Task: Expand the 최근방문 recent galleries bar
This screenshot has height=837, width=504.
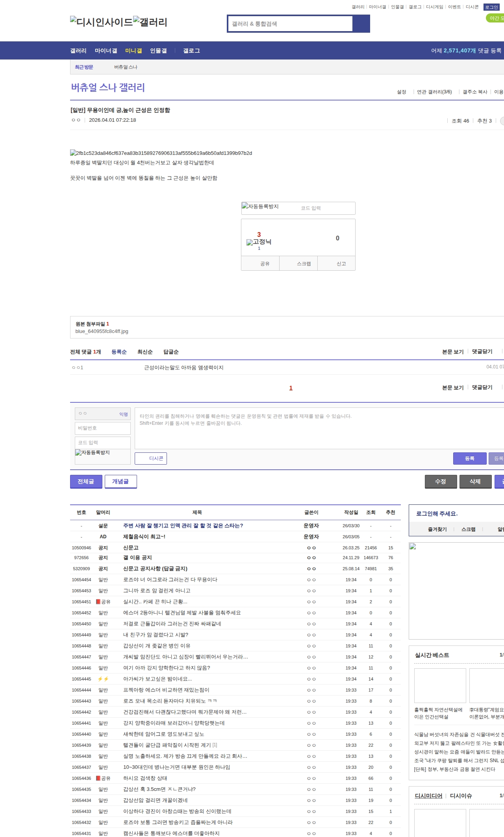Action: point(84,67)
